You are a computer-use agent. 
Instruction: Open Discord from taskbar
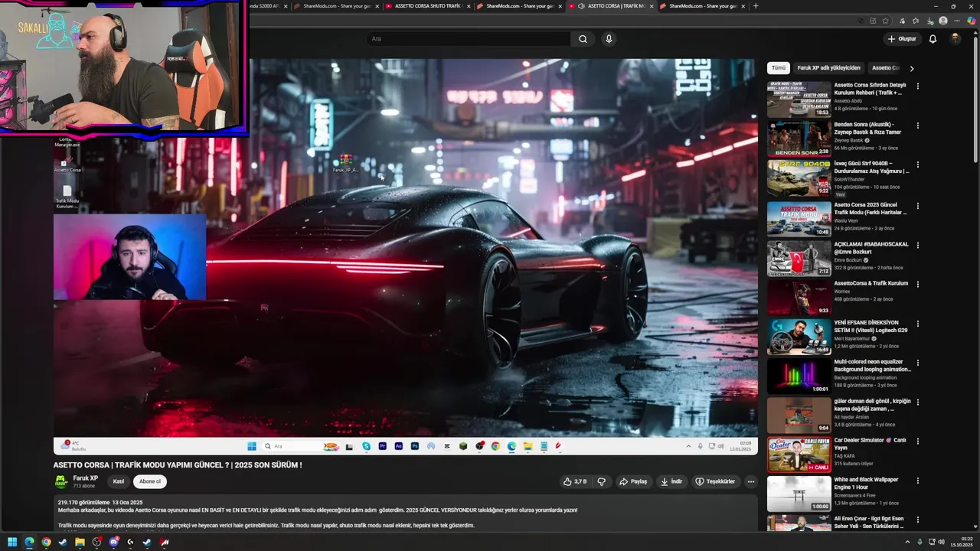(x=114, y=542)
